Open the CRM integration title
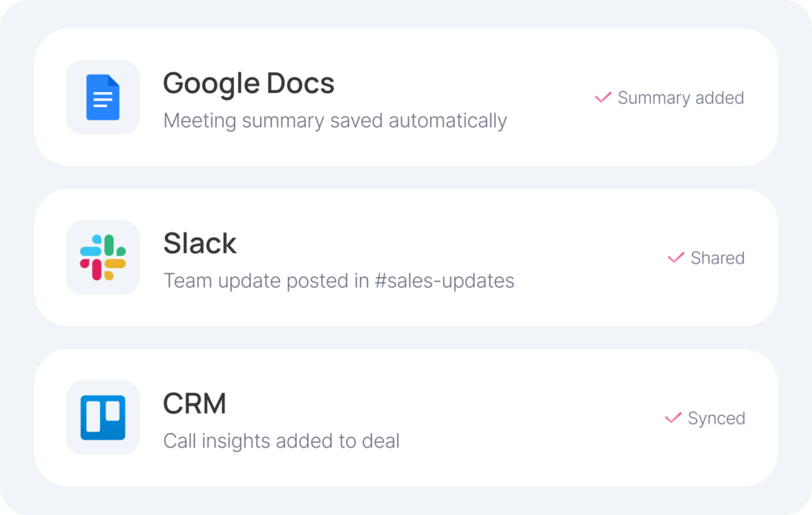The height and width of the screenshot is (515, 812). 194,404
